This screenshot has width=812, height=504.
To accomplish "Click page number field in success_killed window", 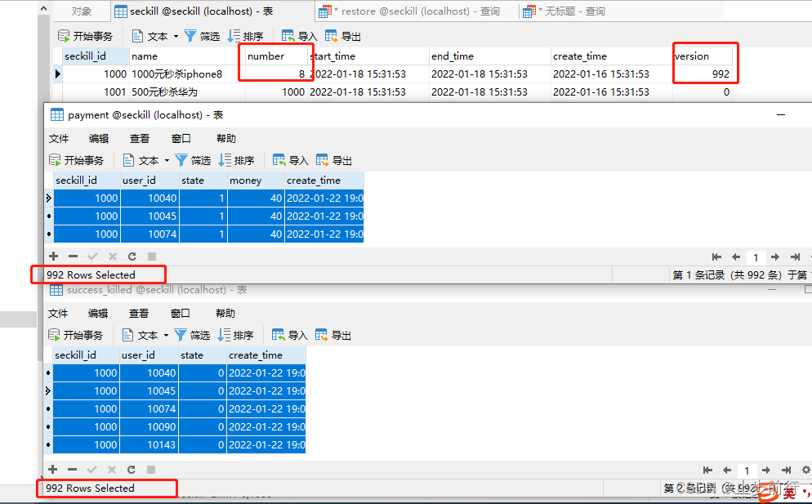I will point(746,471).
